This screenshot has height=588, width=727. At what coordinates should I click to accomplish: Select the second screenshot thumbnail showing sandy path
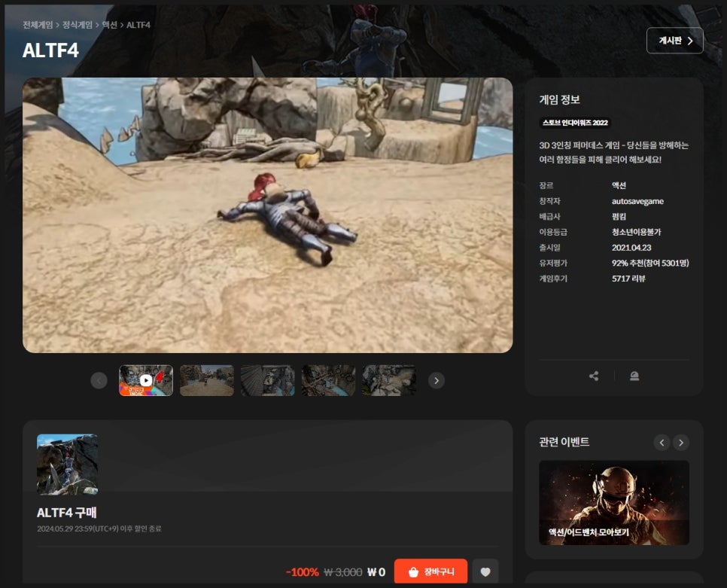pyautogui.click(x=207, y=381)
